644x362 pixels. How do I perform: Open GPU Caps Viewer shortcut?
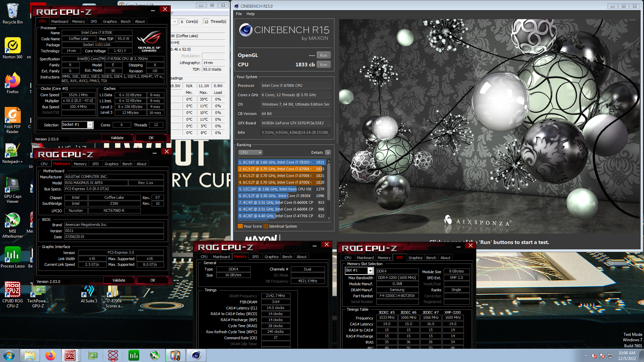click(13, 190)
